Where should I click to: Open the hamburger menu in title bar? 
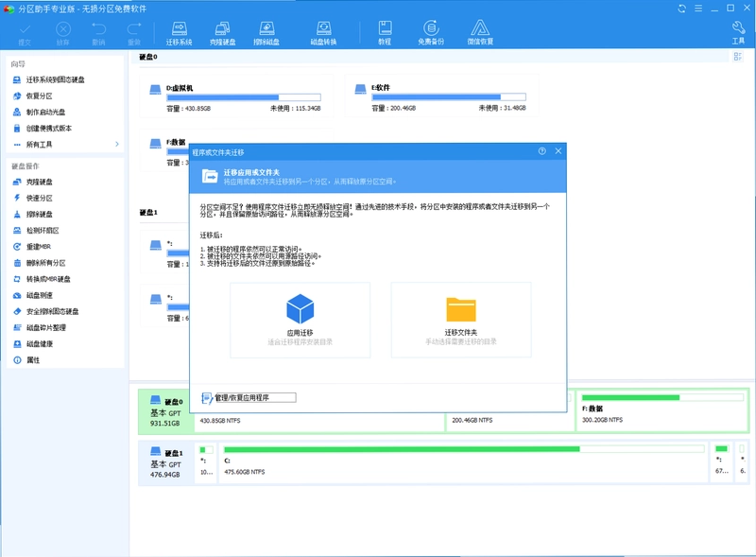pyautogui.click(x=698, y=9)
